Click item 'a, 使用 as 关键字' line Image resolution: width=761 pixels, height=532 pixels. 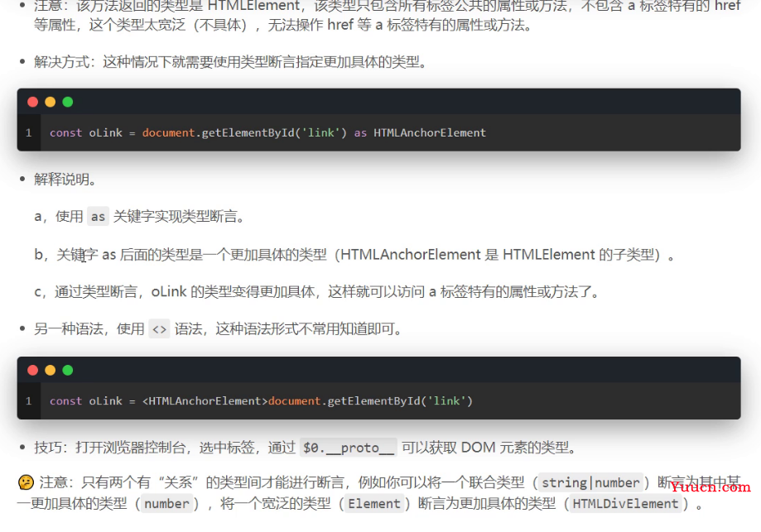tap(140, 217)
